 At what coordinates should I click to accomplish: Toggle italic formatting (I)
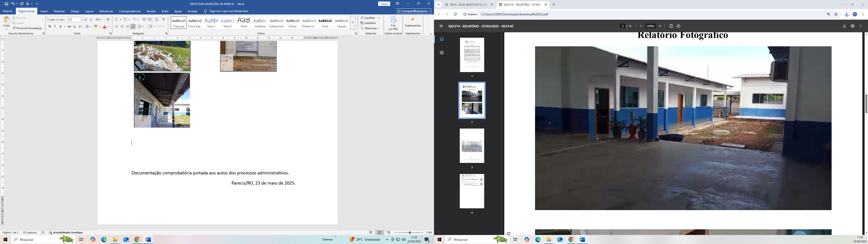pos(55,27)
